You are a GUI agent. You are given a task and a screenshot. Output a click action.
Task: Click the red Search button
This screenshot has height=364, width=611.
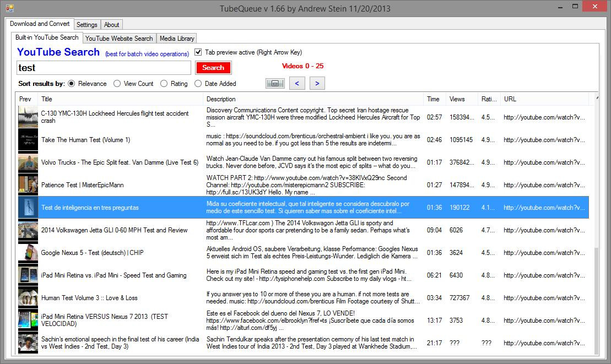pos(213,68)
